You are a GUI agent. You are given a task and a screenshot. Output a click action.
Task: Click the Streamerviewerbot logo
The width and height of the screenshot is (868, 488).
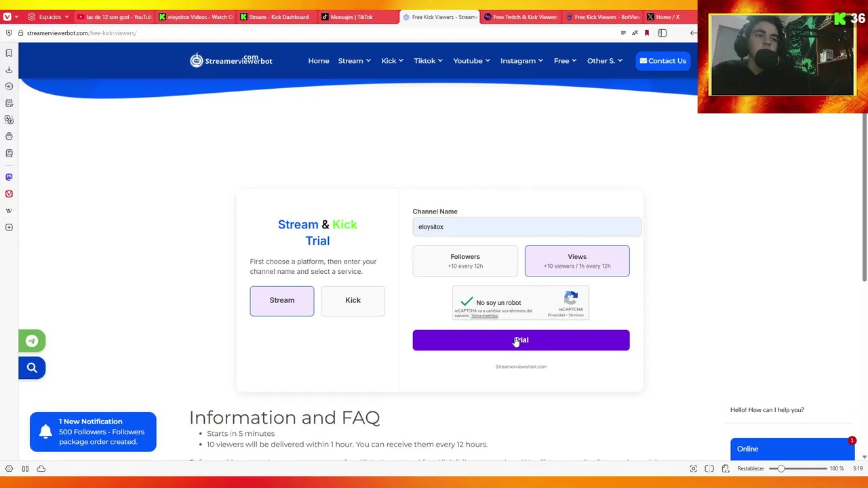[x=231, y=60]
